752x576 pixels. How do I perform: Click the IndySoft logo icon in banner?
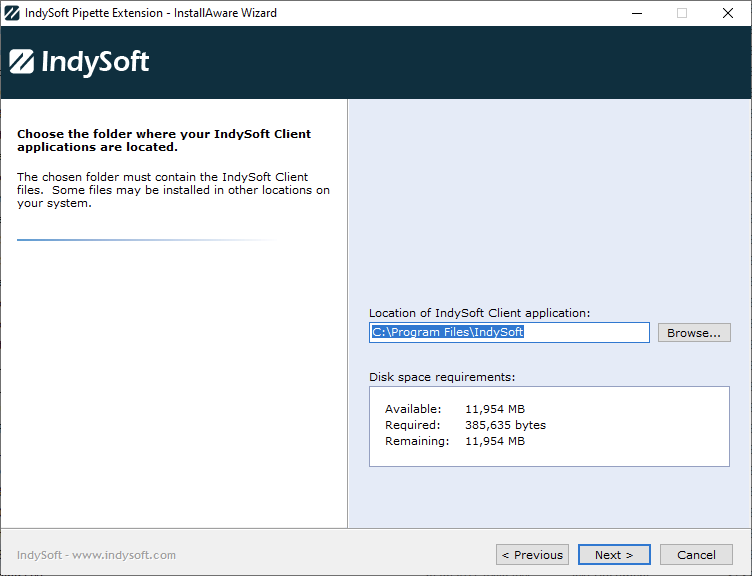(x=21, y=62)
